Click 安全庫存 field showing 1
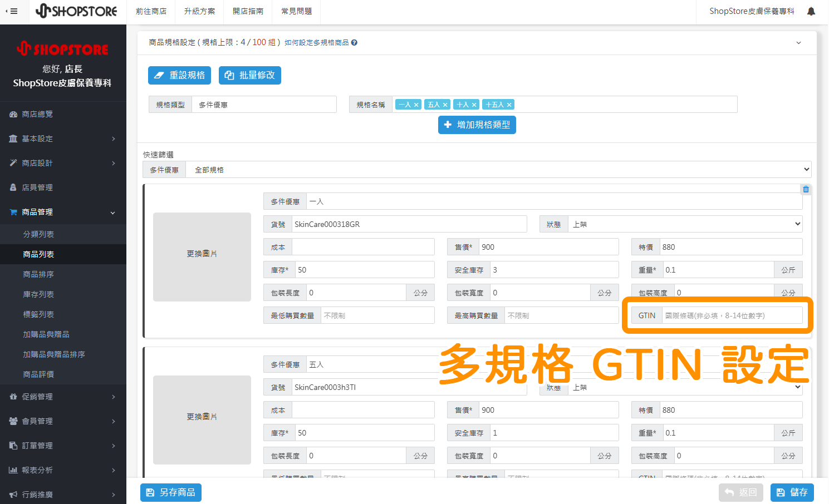 pyautogui.click(x=555, y=433)
